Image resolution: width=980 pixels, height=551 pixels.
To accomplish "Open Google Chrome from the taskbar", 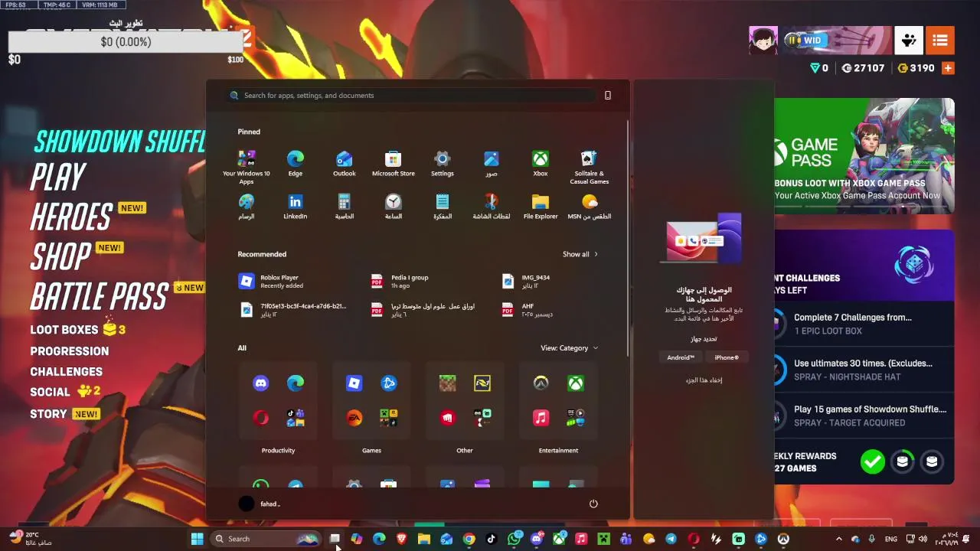I will (469, 539).
